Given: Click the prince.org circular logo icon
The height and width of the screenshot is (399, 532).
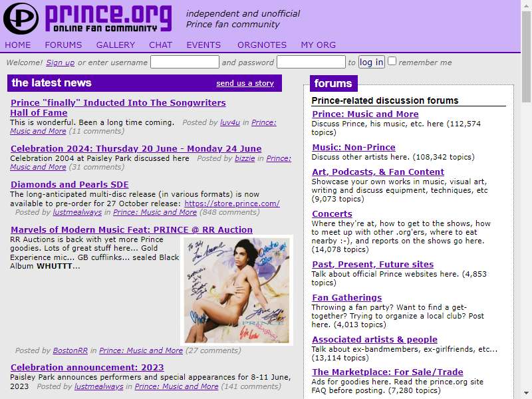Looking at the screenshot, I should [21, 19].
